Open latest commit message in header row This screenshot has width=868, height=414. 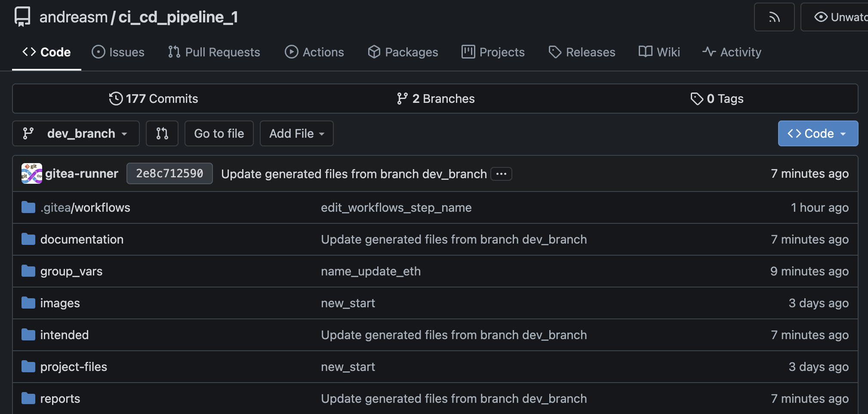pyautogui.click(x=354, y=174)
